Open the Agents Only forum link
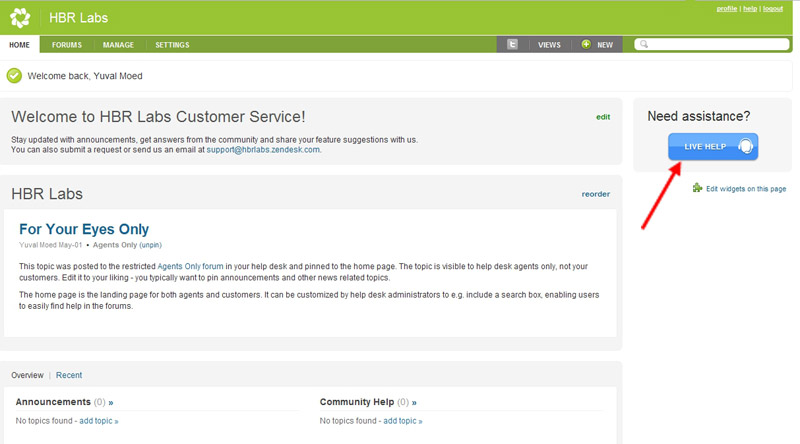The height and width of the screenshot is (444, 800). [x=190, y=266]
